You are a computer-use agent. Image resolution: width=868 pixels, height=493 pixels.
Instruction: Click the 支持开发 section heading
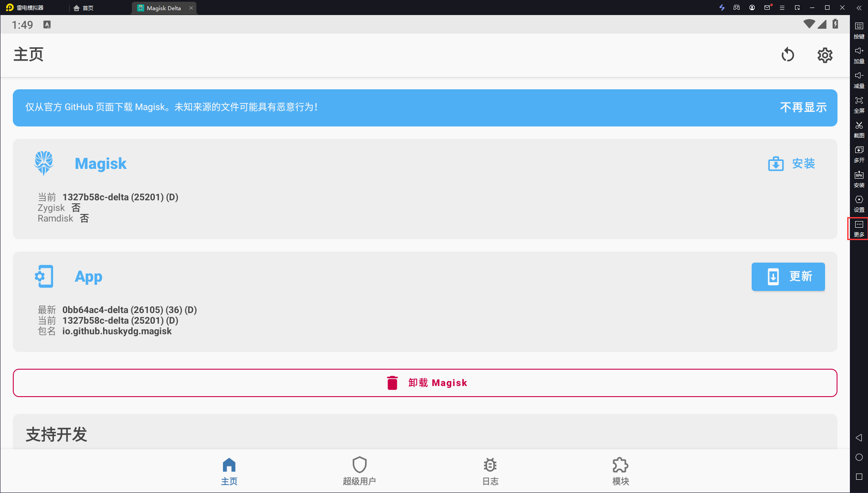(56, 434)
